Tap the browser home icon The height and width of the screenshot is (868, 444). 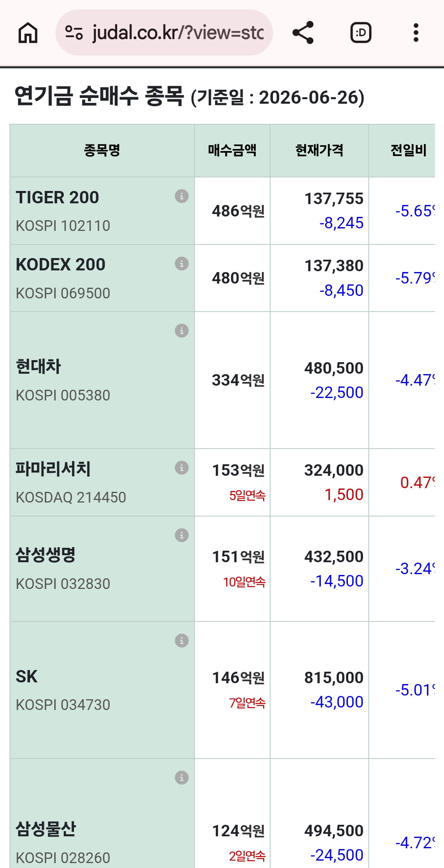(28, 33)
